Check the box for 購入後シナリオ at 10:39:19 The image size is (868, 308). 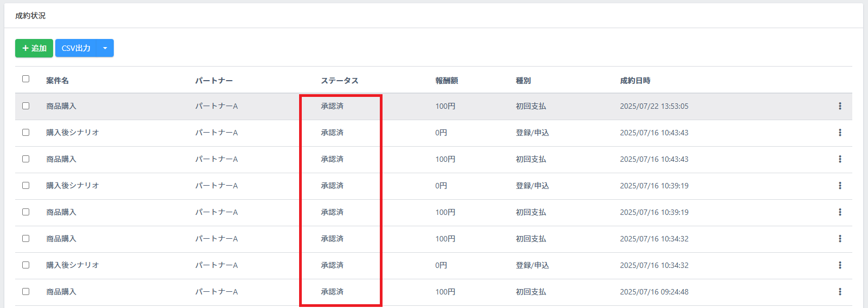25,186
